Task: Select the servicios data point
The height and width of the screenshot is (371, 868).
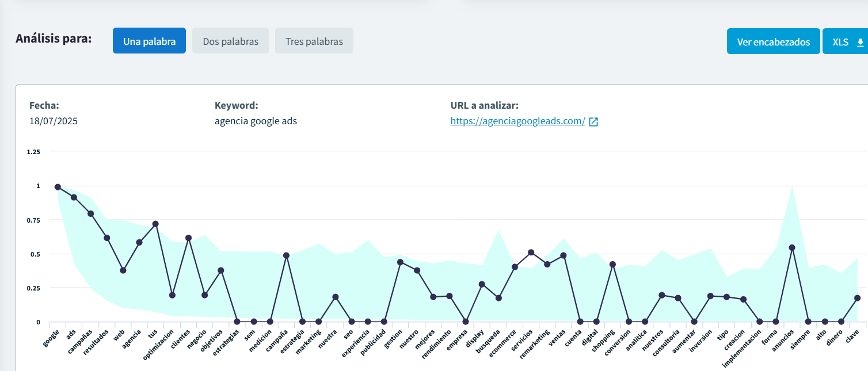Action: [x=531, y=253]
